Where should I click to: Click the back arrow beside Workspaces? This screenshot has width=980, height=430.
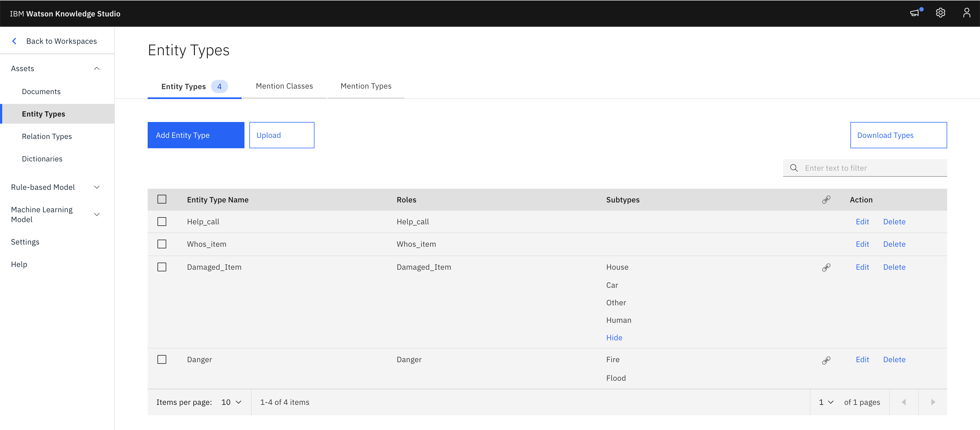14,41
